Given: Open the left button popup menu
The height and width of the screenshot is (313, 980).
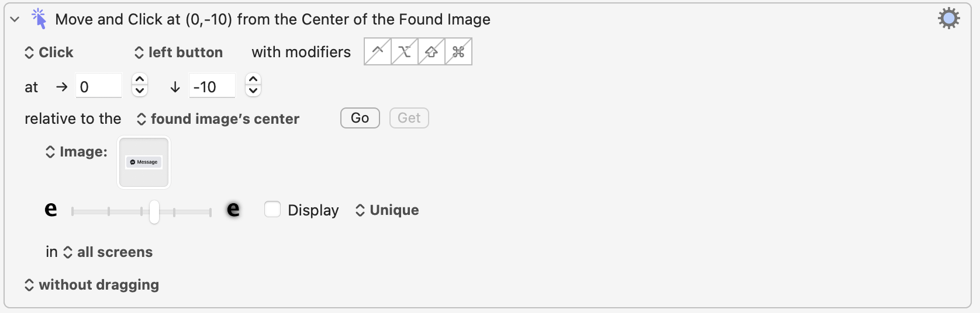Looking at the screenshot, I should [x=178, y=53].
